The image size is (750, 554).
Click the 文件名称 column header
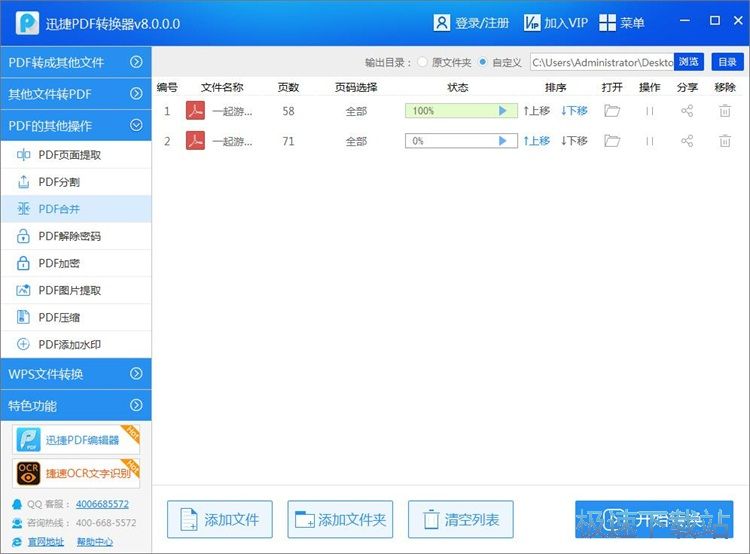coord(222,87)
